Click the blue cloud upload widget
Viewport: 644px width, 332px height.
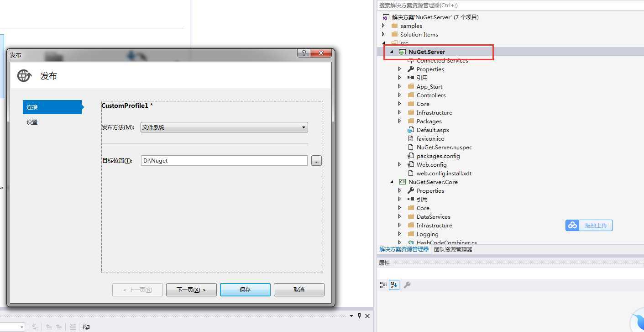(x=589, y=225)
